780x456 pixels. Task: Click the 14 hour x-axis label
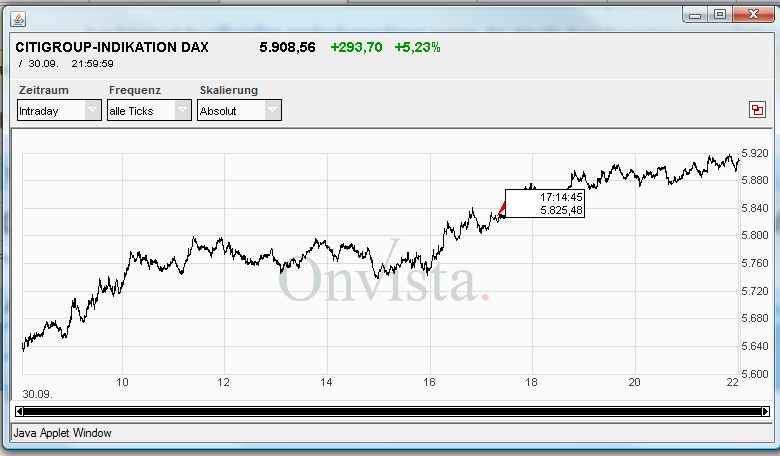coord(326,382)
